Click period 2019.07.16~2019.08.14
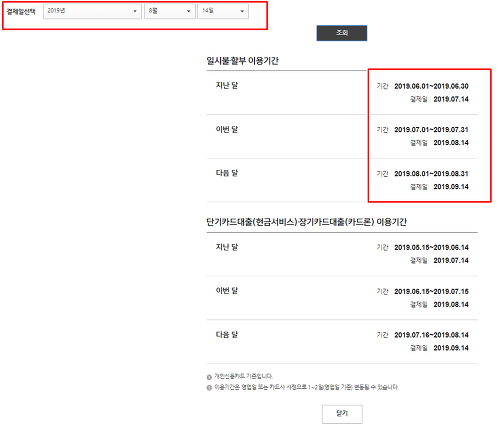 [431, 335]
